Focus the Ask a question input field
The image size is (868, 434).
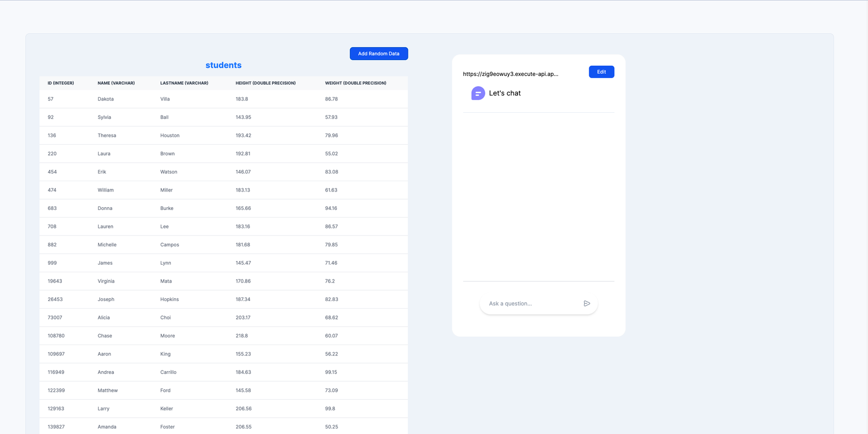click(x=532, y=304)
